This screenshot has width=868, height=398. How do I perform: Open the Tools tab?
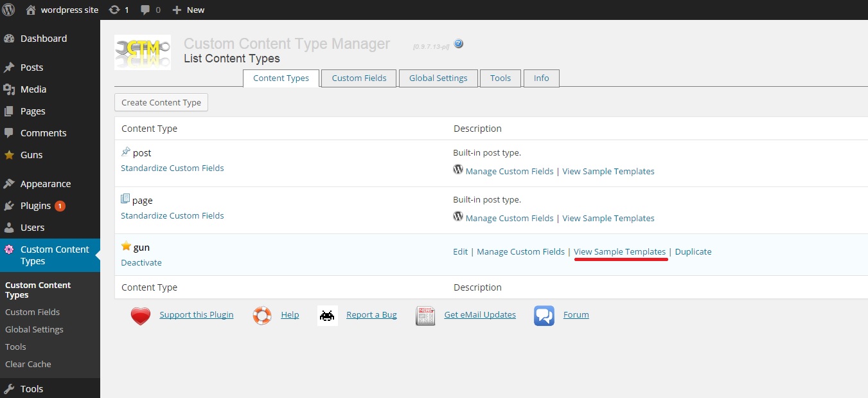coord(500,78)
